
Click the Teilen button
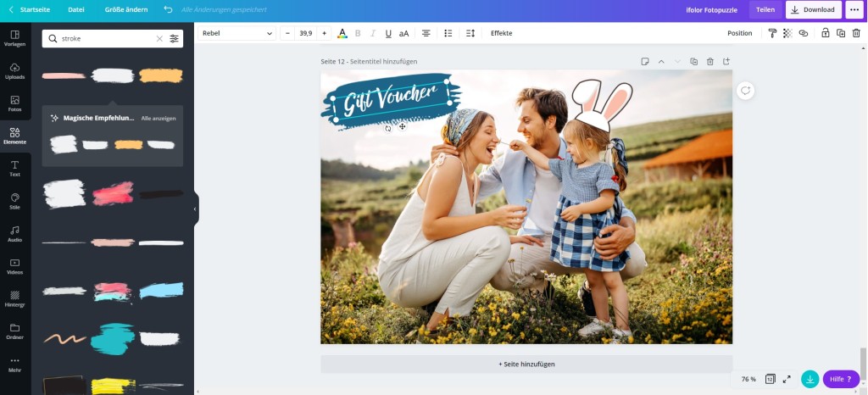(x=765, y=10)
